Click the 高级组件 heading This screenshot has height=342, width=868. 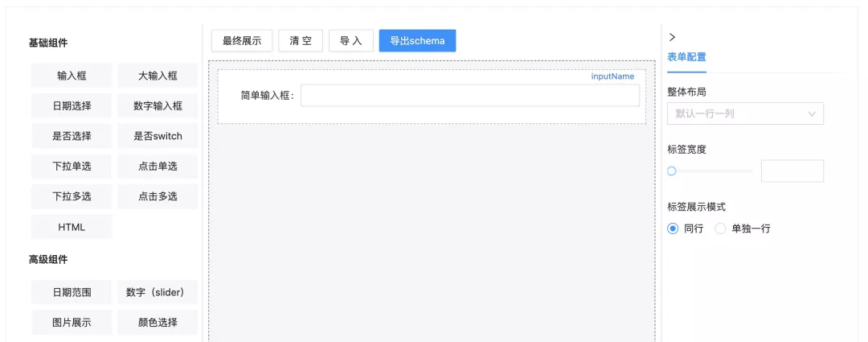[48, 259]
